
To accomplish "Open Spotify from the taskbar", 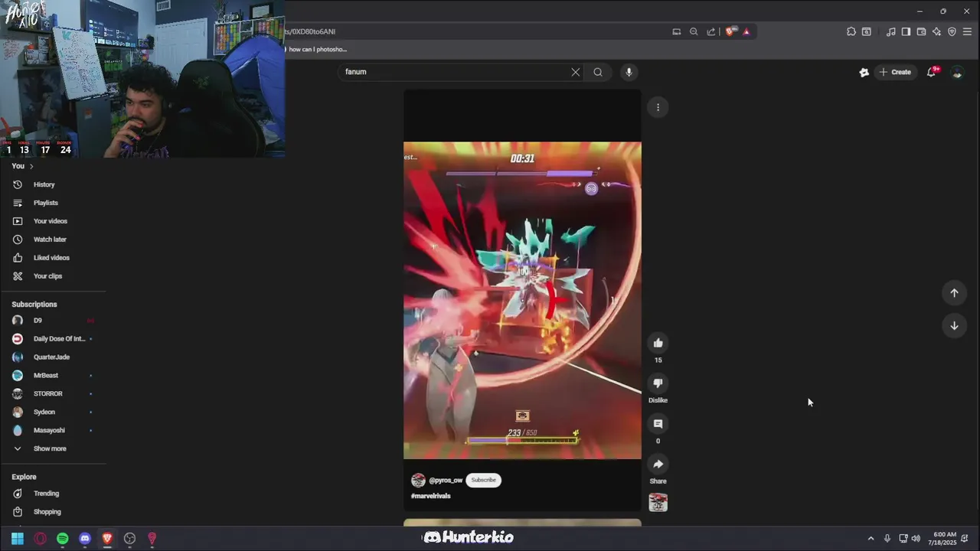I will click(x=63, y=539).
